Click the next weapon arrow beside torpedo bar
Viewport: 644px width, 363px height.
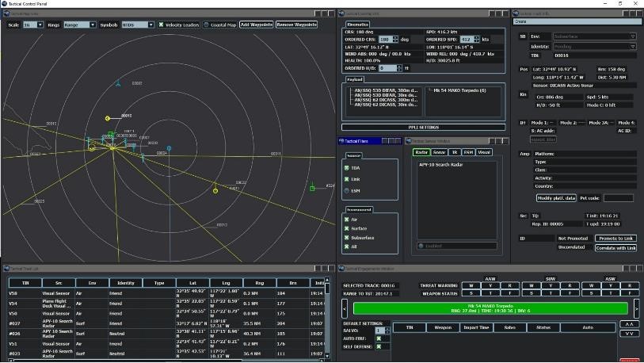tap(636, 308)
